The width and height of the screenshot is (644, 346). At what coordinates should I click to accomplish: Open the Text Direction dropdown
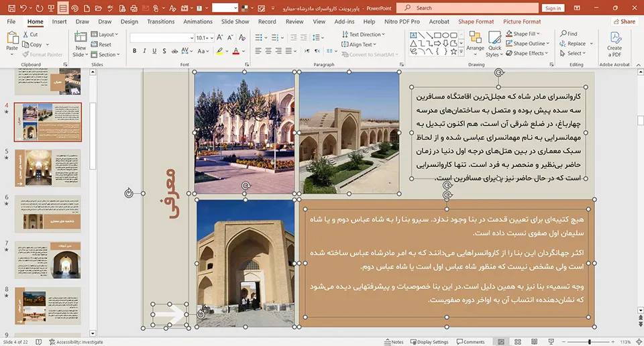click(363, 34)
